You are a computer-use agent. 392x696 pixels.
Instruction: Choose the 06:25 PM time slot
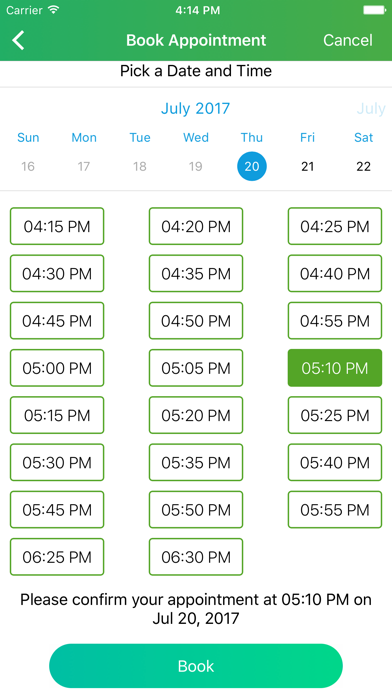point(57,557)
